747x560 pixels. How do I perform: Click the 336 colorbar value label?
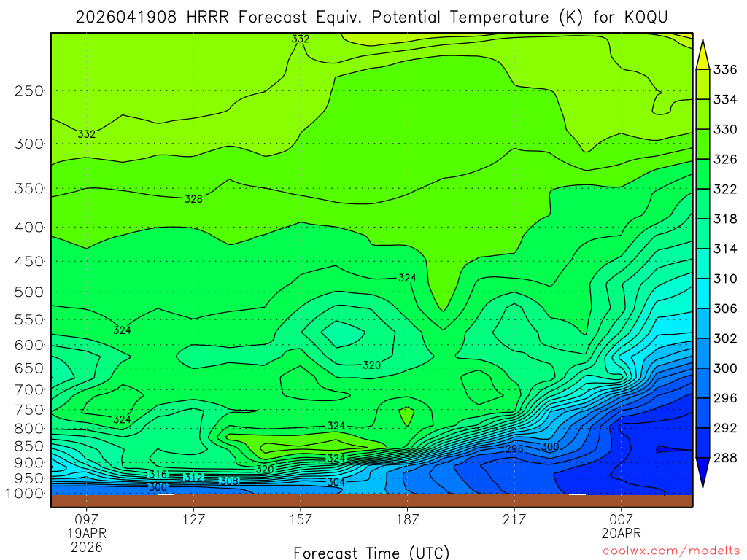[725, 70]
